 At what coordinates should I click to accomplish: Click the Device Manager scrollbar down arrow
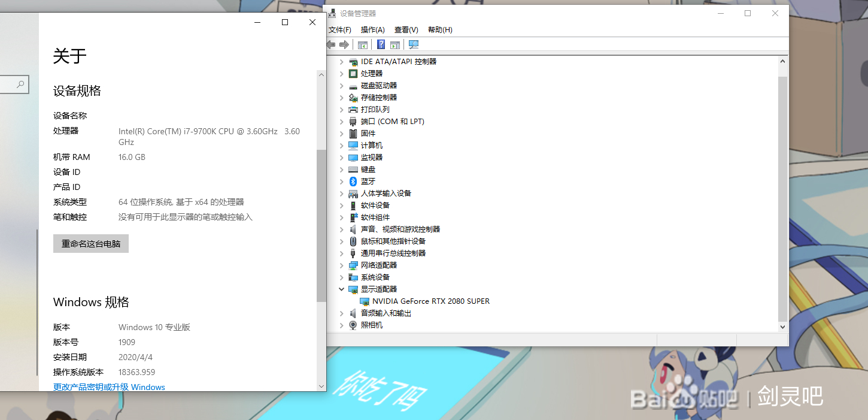[x=782, y=327]
